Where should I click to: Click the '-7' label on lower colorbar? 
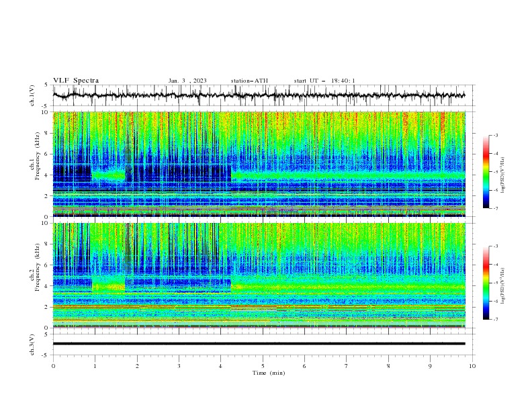pyautogui.click(x=495, y=320)
